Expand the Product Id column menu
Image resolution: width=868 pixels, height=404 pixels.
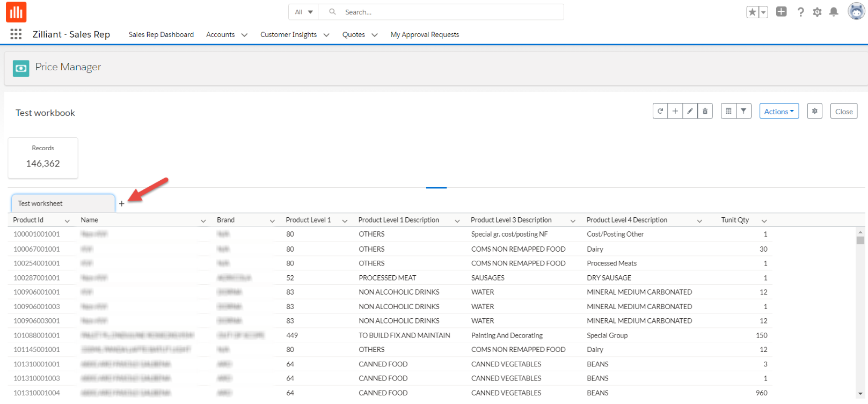pos(67,221)
